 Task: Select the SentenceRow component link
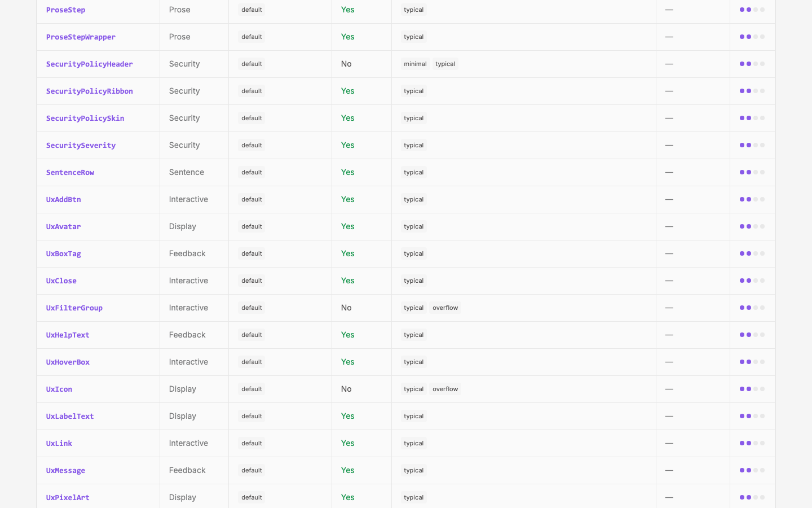click(70, 172)
